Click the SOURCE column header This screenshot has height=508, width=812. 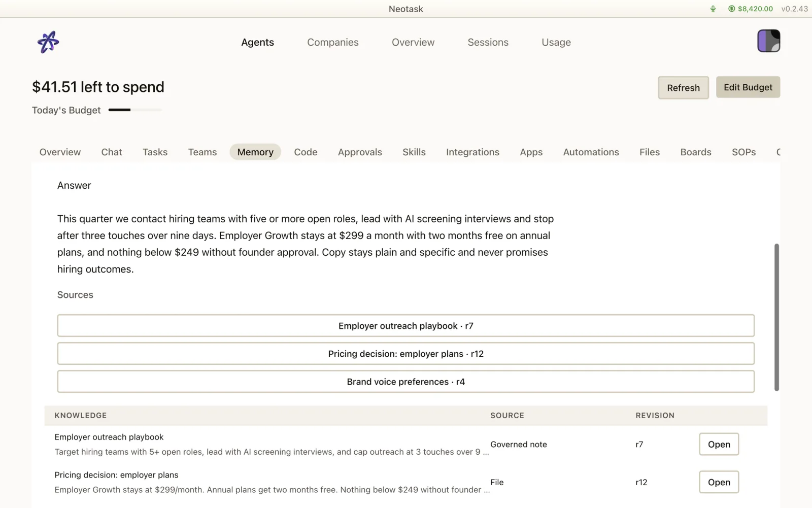click(507, 415)
